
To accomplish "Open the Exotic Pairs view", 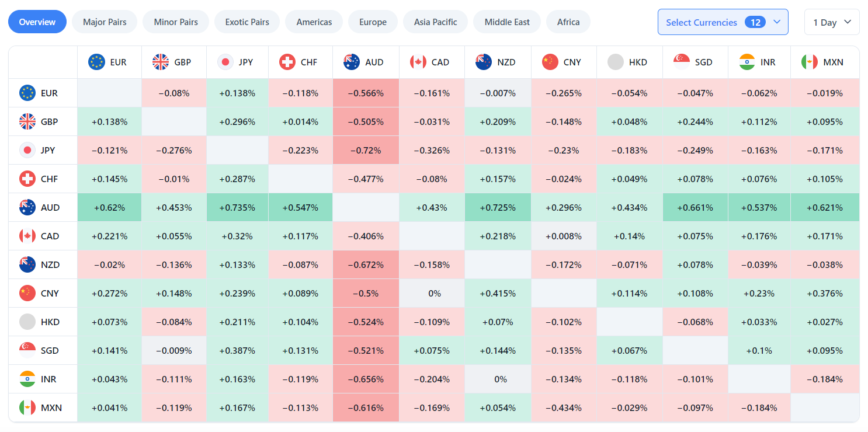I will point(246,22).
